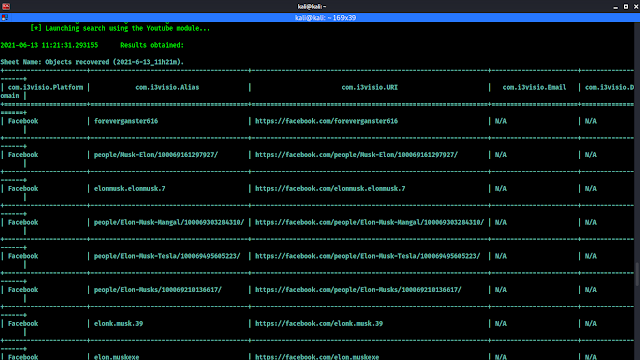The width and height of the screenshot is (640, 360).
Task: Maximize the terminal window
Action: coord(626,7)
